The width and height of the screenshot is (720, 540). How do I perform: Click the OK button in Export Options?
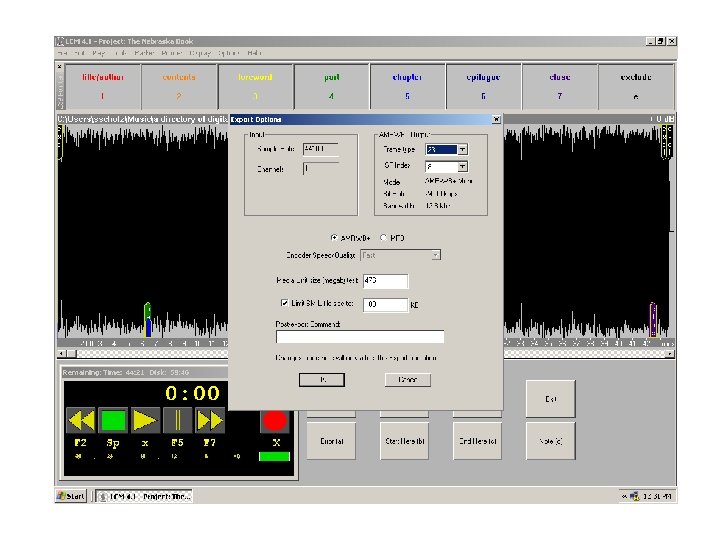click(322, 380)
